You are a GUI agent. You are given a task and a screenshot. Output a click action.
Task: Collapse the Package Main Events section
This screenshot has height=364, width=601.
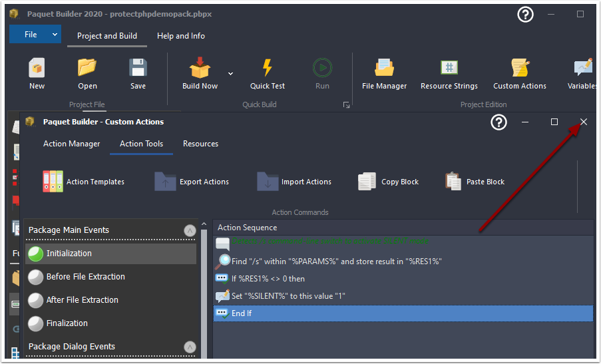click(190, 230)
